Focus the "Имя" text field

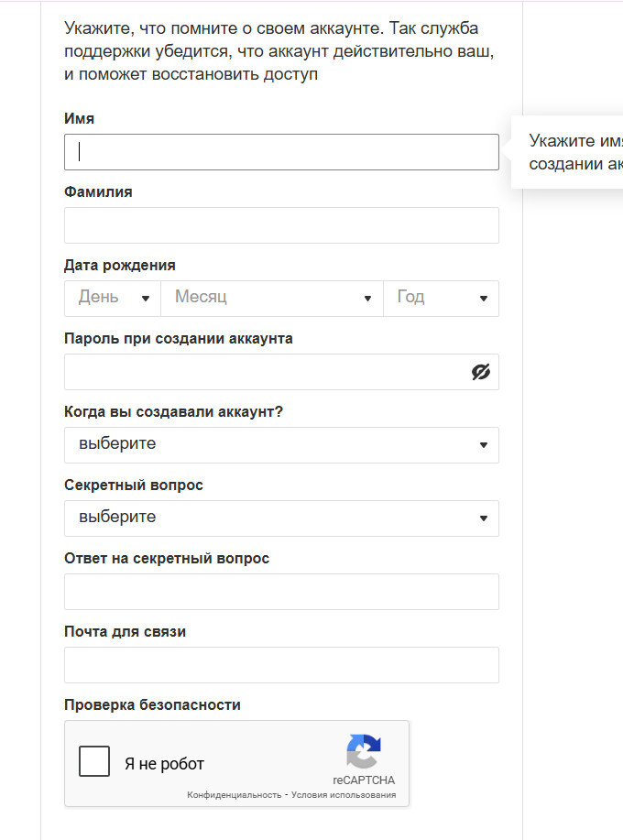(281, 152)
